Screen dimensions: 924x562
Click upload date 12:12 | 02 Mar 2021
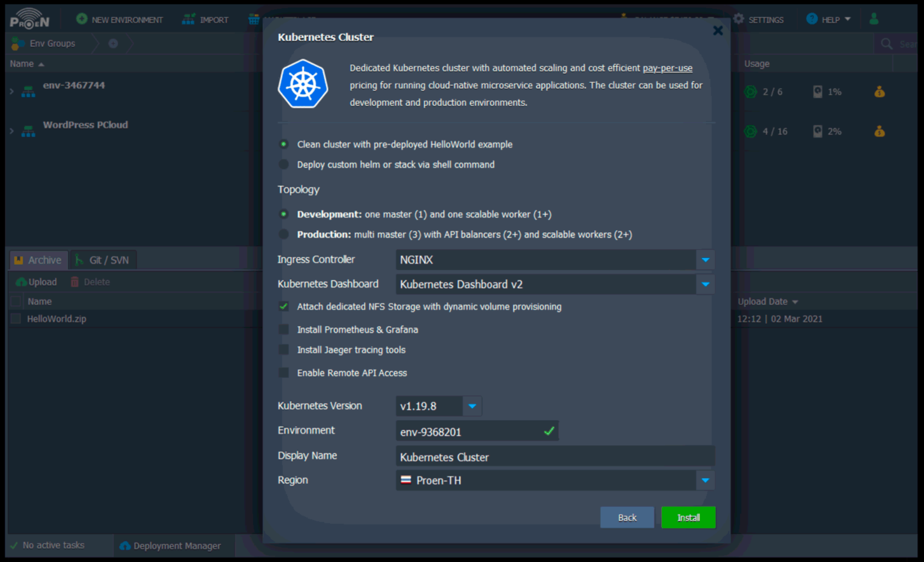tap(779, 319)
